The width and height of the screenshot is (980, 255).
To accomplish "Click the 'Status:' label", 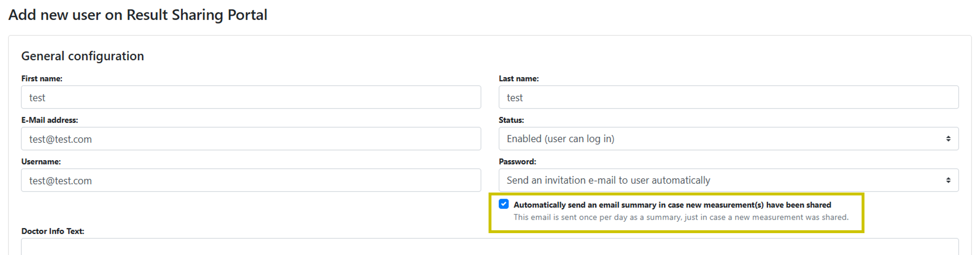I will (x=511, y=120).
